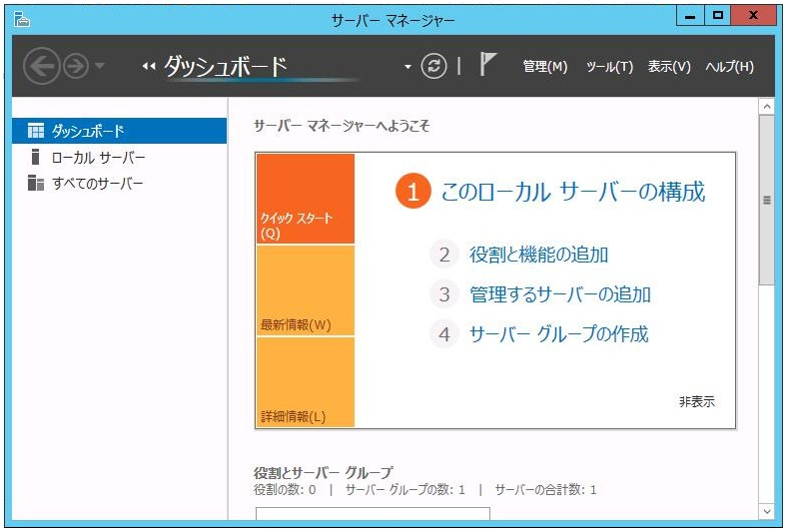
Task: Click the ローカル サーバー server icon
Action: (36, 158)
